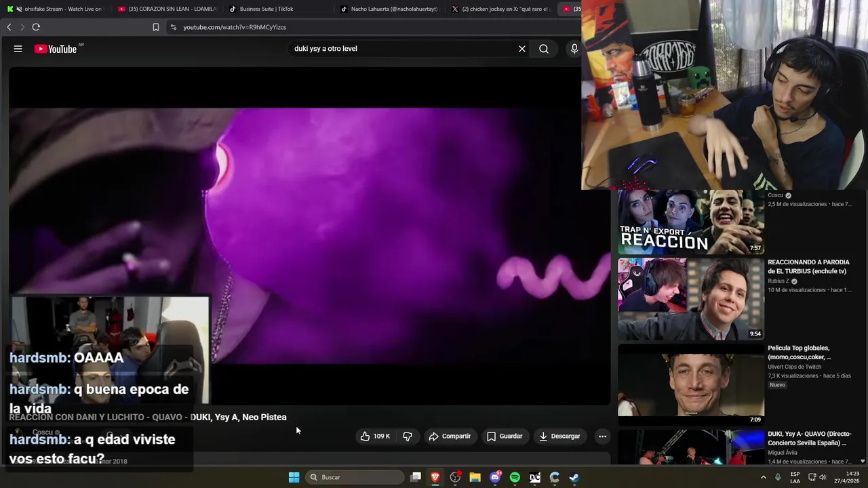Viewport: 868px width, 488px height.
Task: Switch input language ESP LAA
Action: [x=795, y=477]
